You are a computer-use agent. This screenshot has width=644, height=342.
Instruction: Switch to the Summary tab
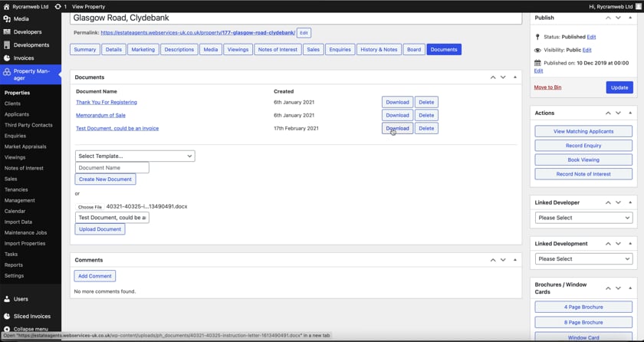[85, 50]
